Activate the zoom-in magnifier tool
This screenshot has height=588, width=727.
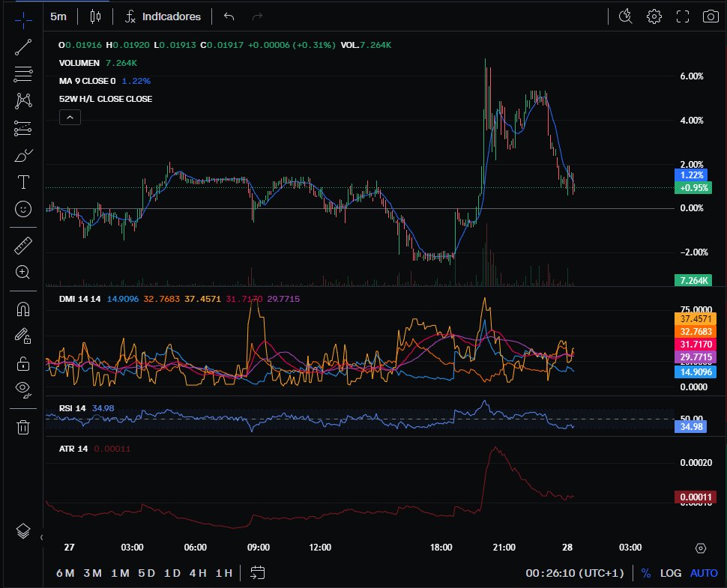(23, 272)
